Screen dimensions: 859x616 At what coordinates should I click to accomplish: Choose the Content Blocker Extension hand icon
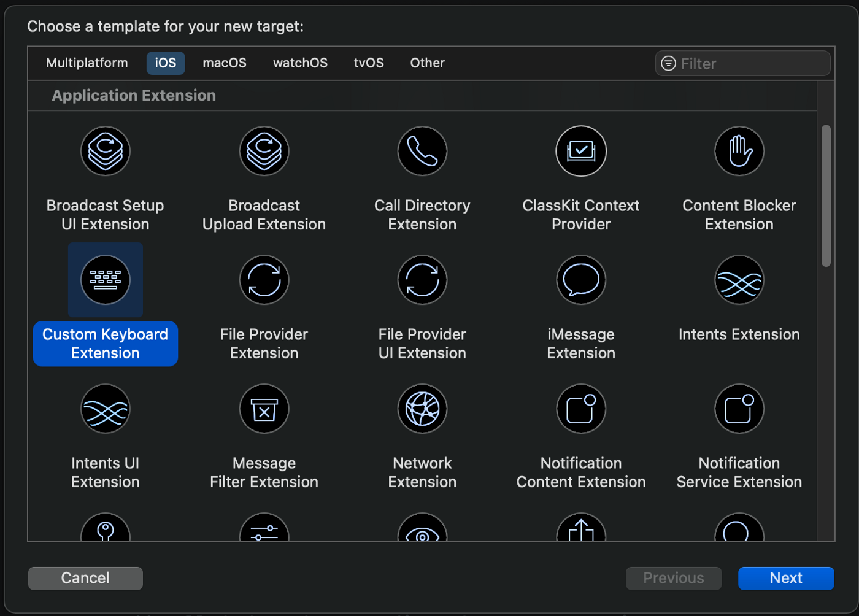tap(739, 151)
